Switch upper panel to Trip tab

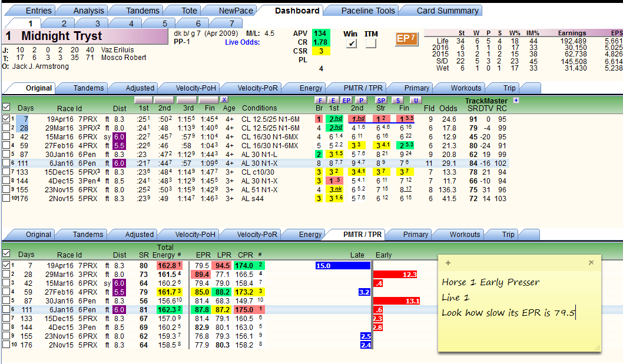pos(509,88)
